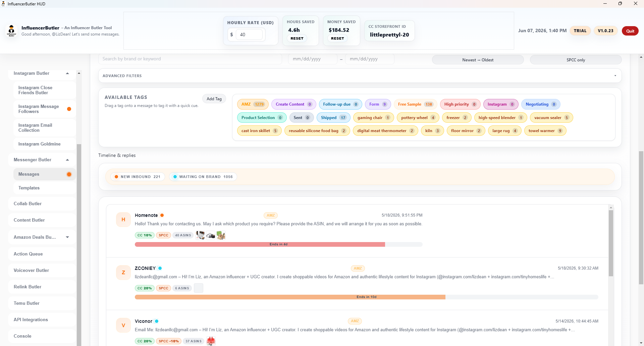Image resolution: width=644 pixels, height=346 pixels.
Task: Toggle the SPCC only filter
Action: coord(576,60)
